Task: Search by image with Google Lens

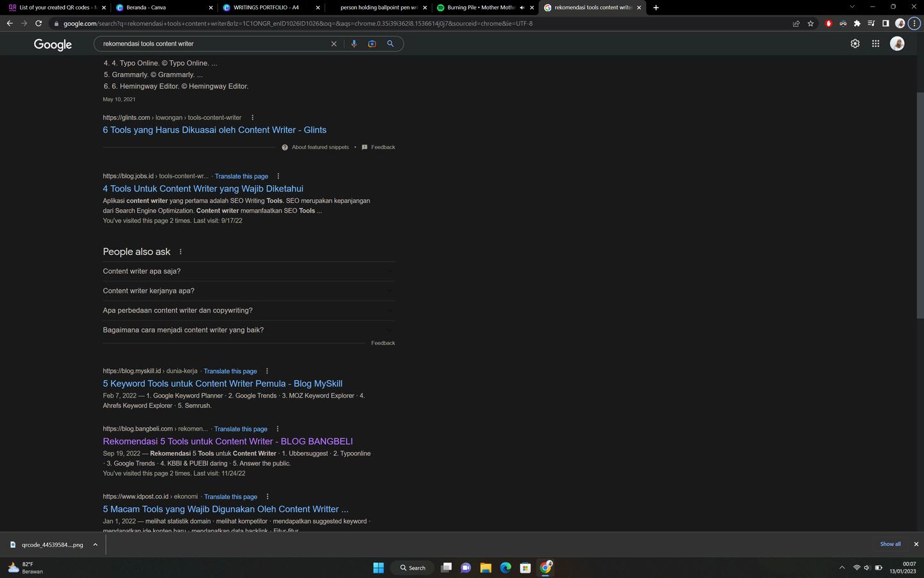Action: pyautogui.click(x=372, y=44)
